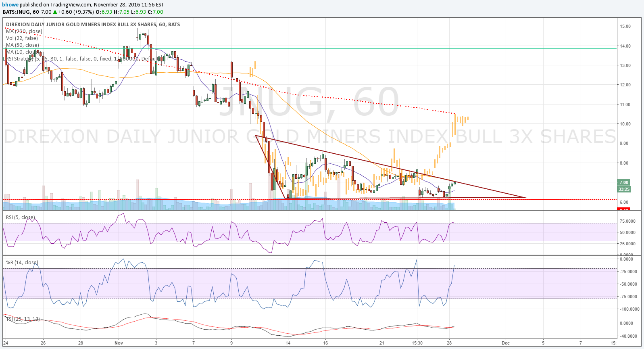Select the 5 label on the date axis

click(x=543, y=343)
